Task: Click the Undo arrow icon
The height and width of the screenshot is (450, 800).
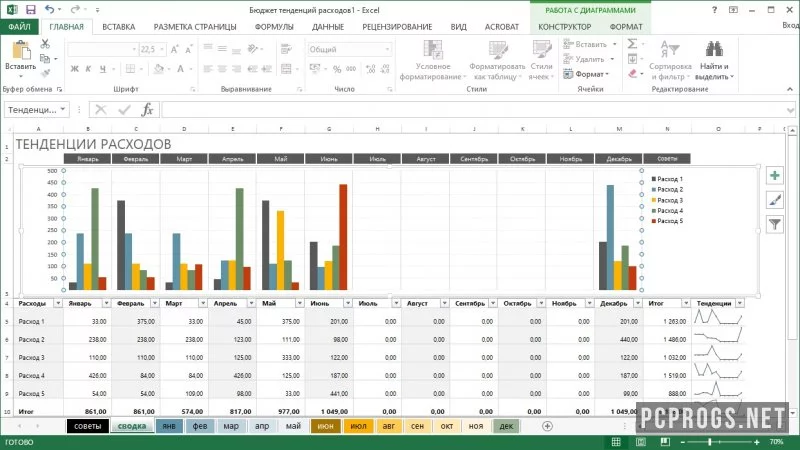Action: coord(49,10)
